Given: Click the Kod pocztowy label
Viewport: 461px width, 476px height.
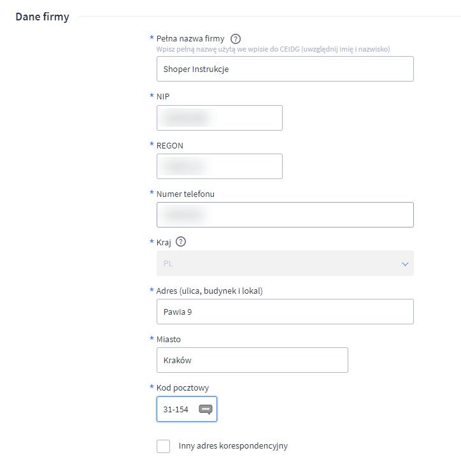Looking at the screenshot, I should [183, 387].
